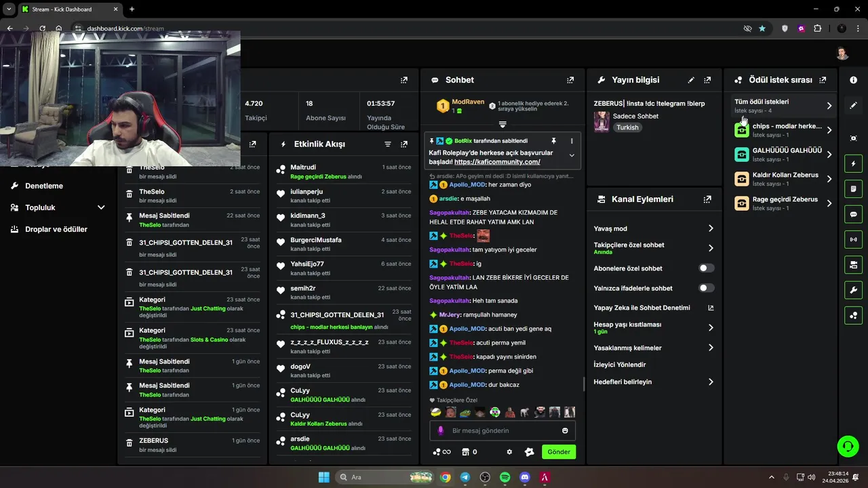Open Takipçilere özel sohbet settings

click(711, 248)
